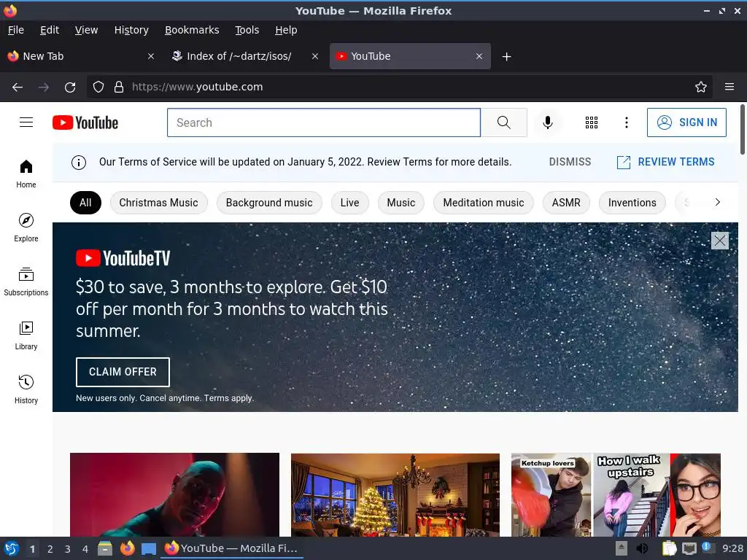Image resolution: width=747 pixels, height=560 pixels.
Task: Switch to virtual desktop 3
Action: point(68,549)
